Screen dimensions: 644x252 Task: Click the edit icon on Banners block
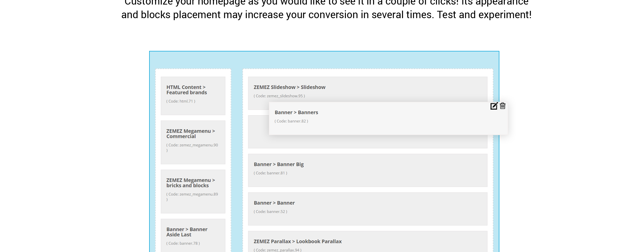coord(494,106)
